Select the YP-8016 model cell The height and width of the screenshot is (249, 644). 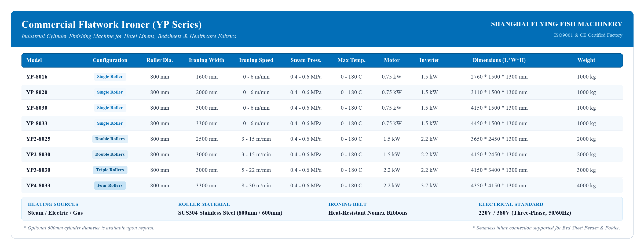[x=37, y=77]
